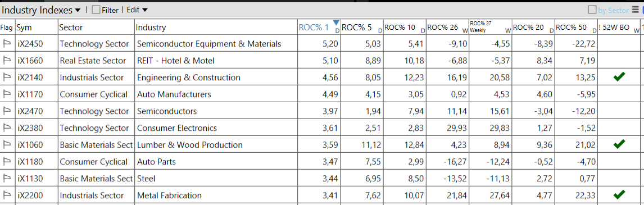Flag the iX2140 Engineering & Construction row
This screenshot has width=644, height=205.
(x=7, y=78)
